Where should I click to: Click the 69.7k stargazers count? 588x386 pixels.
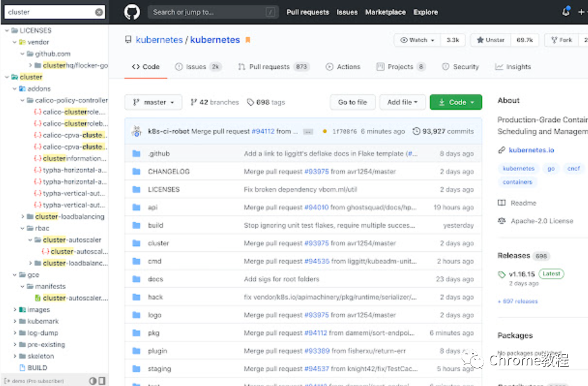pos(524,40)
